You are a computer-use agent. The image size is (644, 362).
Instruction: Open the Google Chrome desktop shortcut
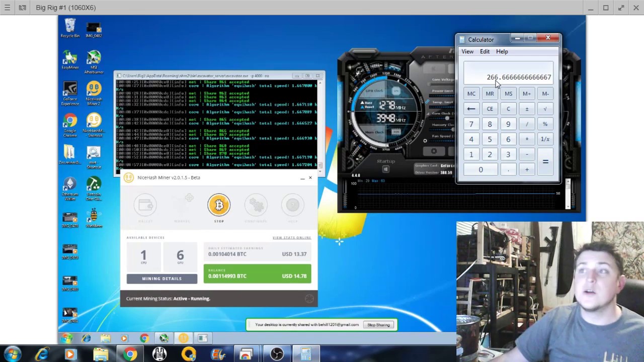tap(70, 125)
